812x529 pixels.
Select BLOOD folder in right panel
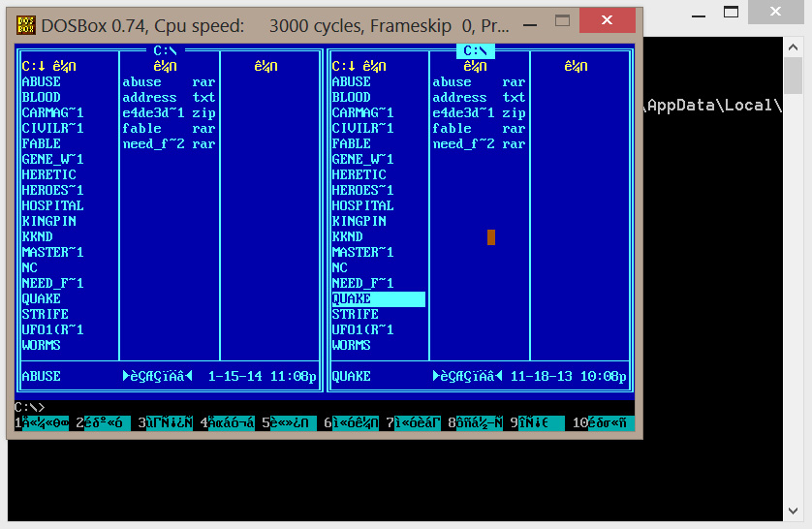point(352,97)
